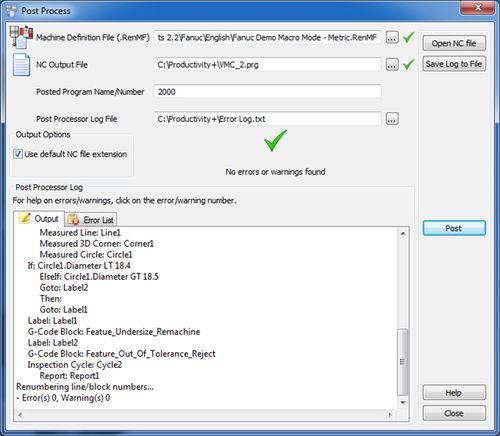This screenshot has width=500, height=436.
Task: Click the Post button
Action: [x=454, y=228]
